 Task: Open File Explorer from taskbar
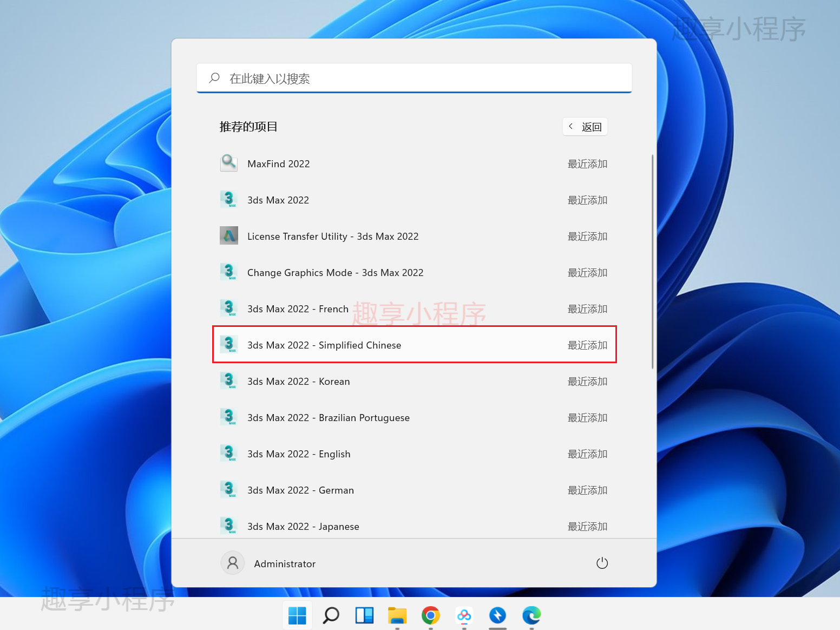pyautogui.click(x=397, y=615)
